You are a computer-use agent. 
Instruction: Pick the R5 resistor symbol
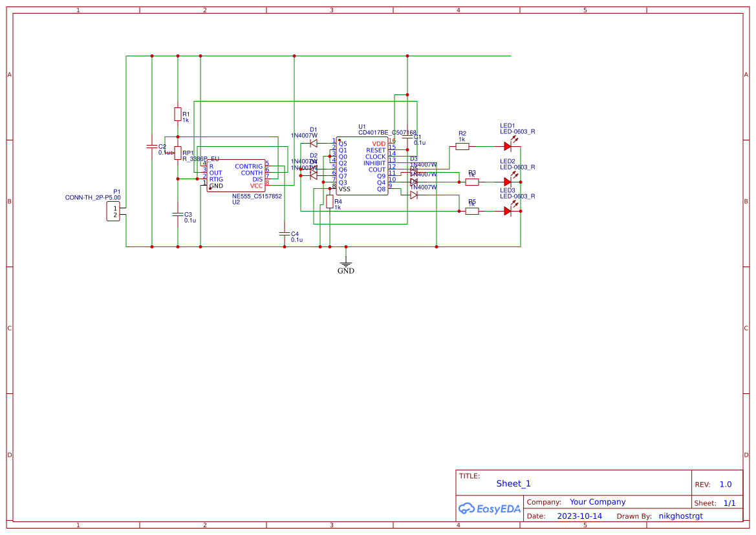[472, 211]
